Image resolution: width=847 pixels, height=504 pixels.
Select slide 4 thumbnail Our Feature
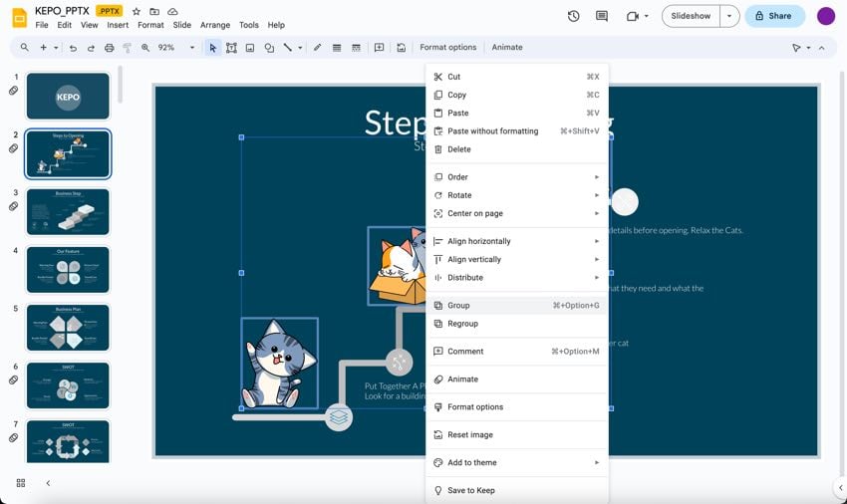point(68,270)
